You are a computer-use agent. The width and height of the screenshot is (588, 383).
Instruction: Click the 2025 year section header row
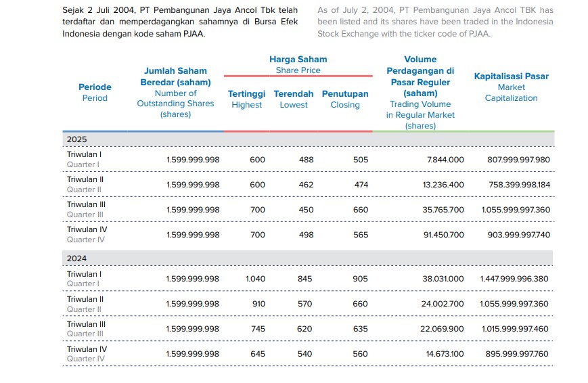pos(308,139)
